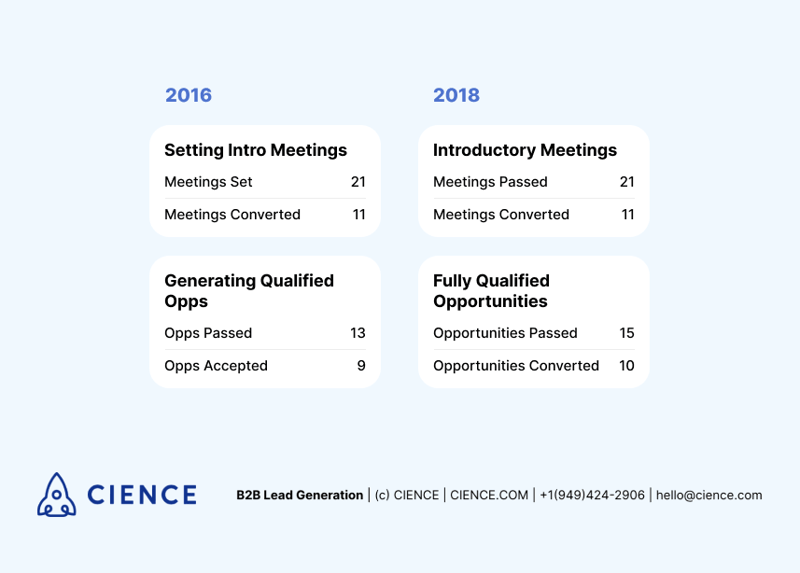Screen dimensions: 800x573
Task: Click the Meetings Set row
Action: [265, 182]
